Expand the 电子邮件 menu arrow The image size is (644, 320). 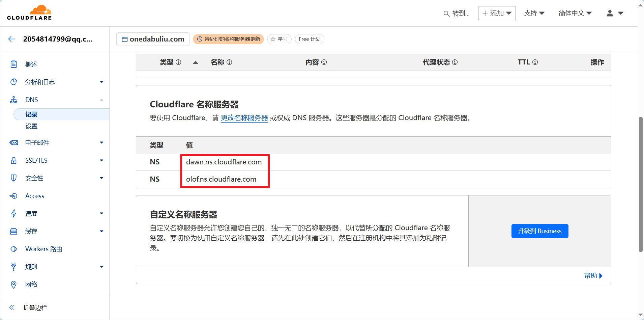[x=101, y=142]
